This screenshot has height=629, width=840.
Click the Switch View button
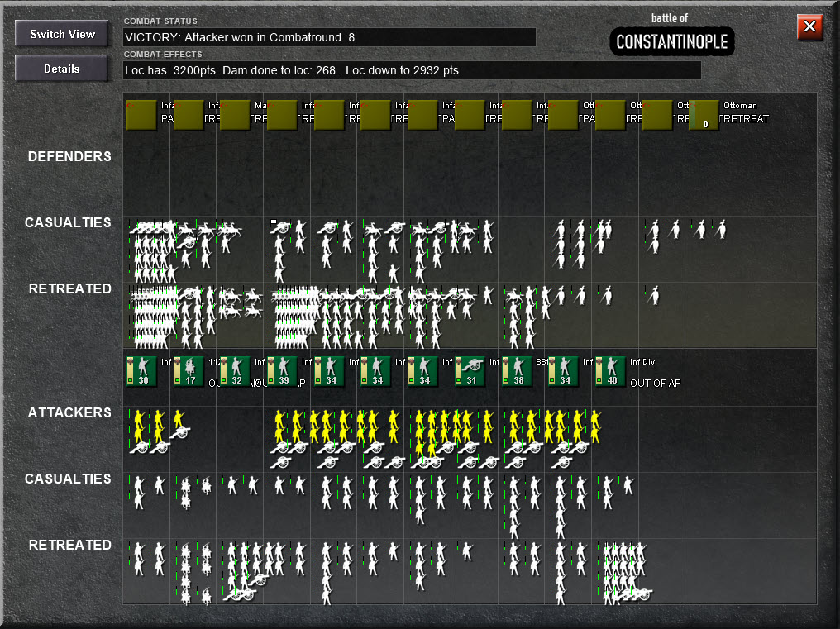(x=62, y=34)
